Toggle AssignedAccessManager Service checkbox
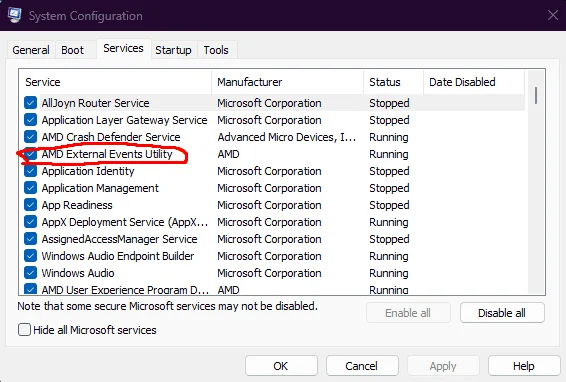 pos(31,239)
